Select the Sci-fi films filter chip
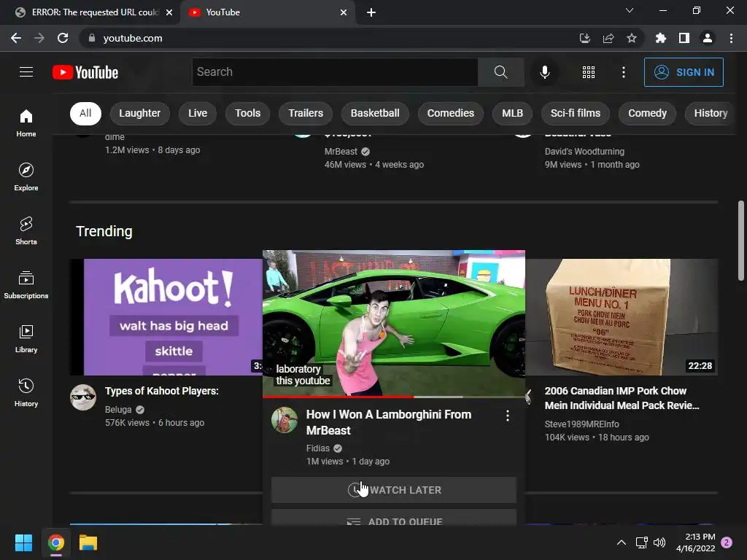Screen dimensions: 747x560 [x=576, y=113]
